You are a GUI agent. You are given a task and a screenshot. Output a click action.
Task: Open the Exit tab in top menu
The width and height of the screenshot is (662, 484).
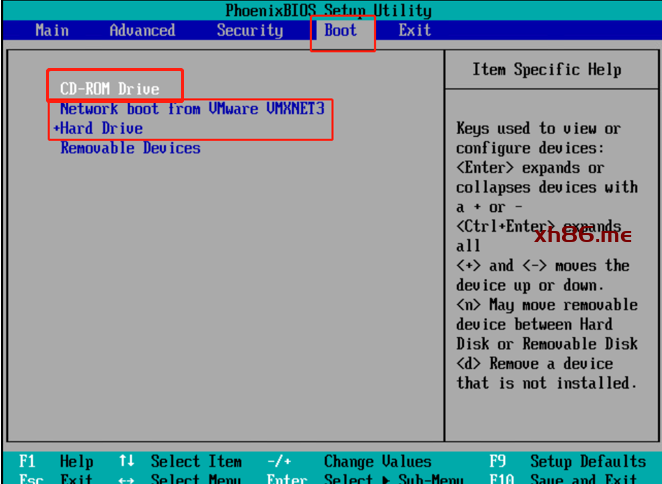tap(415, 30)
